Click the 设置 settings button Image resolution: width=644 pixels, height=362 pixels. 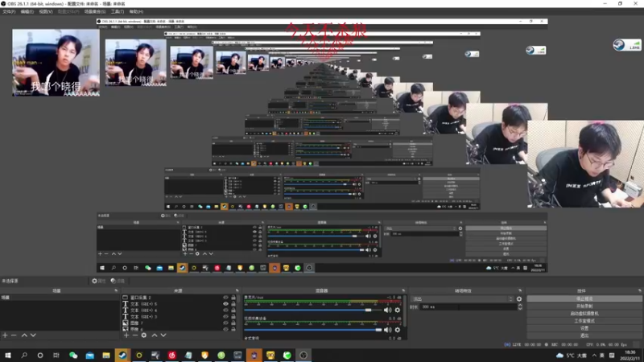point(584,328)
